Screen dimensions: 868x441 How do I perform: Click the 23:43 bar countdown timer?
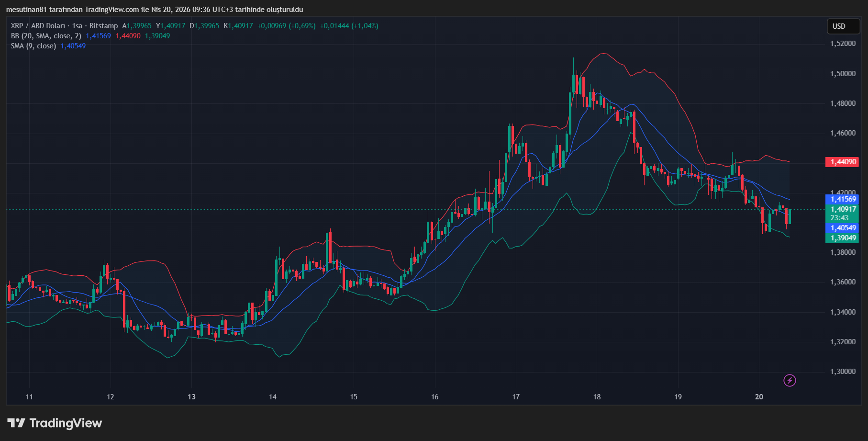click(x=841, y=218)
